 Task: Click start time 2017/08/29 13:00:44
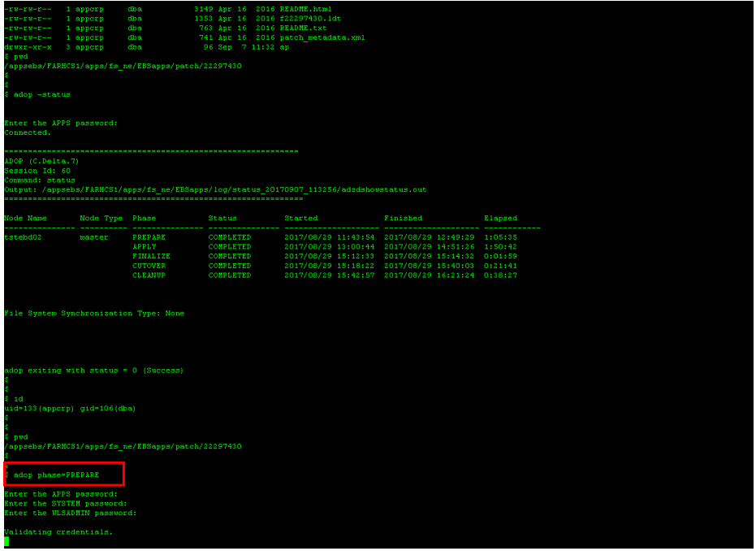(330, 246)
